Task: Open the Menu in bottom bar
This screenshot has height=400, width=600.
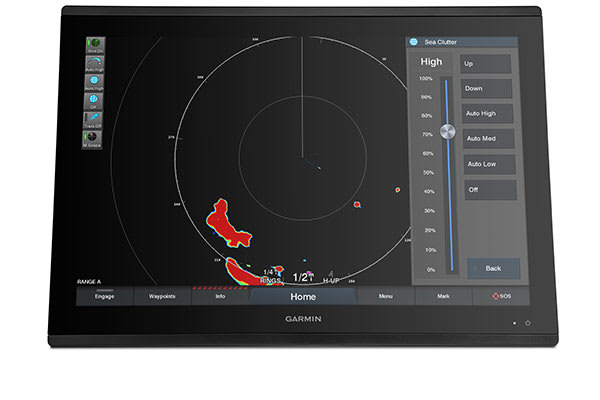Action: pyautogui.click(x=385, y=297)
